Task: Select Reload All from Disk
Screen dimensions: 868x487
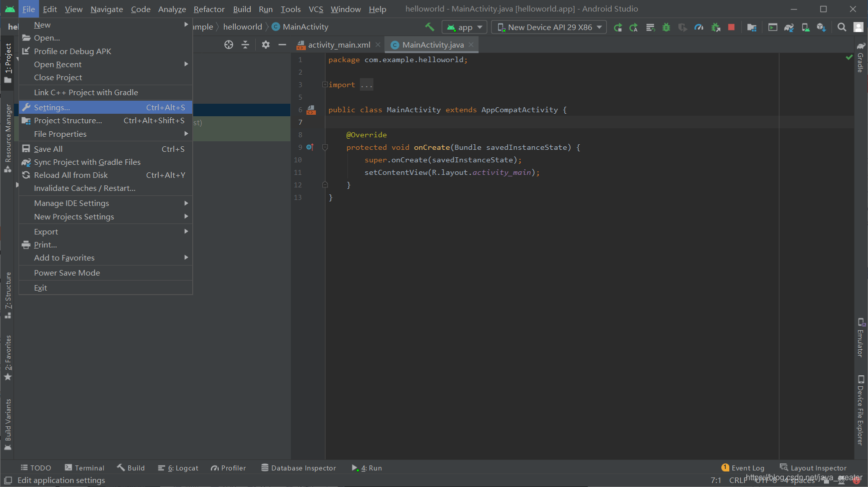Action: click(x=106, y=175)
